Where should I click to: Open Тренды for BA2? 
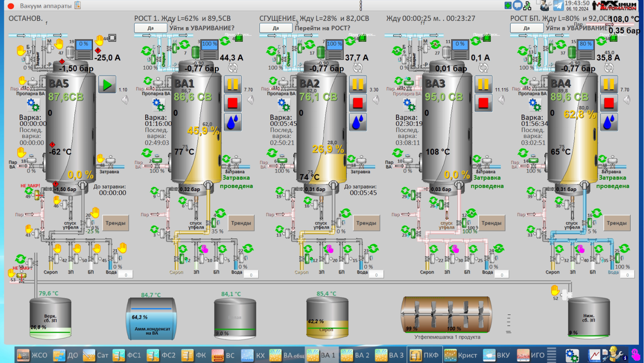366,223
